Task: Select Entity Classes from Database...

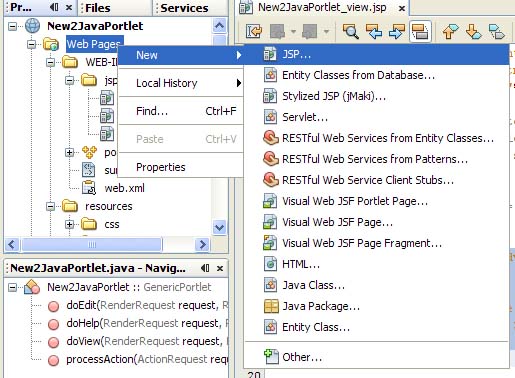Action: (x=376, y=75)
